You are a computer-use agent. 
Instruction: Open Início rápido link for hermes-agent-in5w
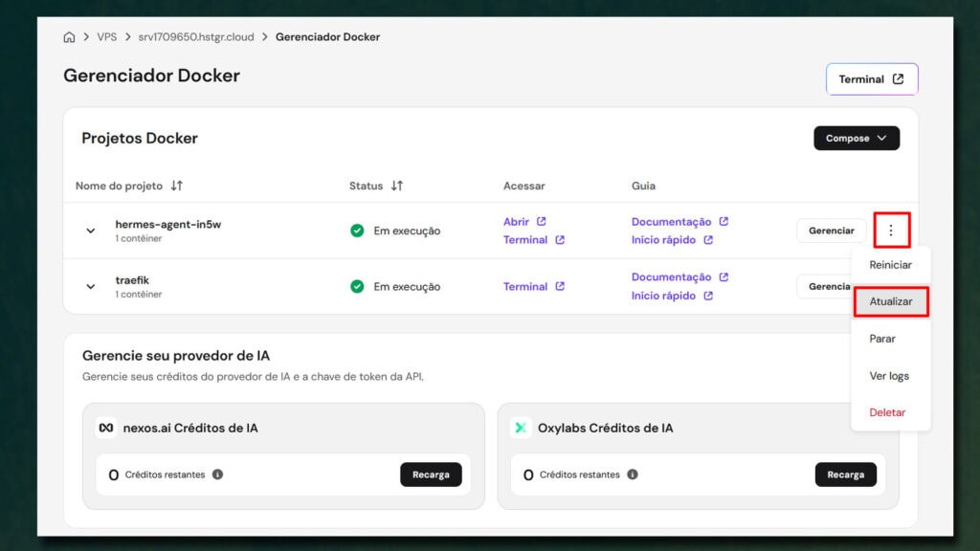663,240
